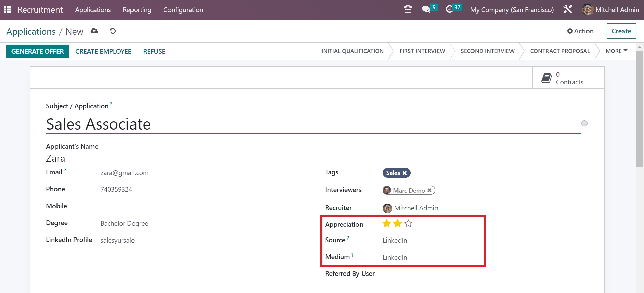Set appreciation to first star
This screenshot has width=644, height=293.
(x=387, y=224)
